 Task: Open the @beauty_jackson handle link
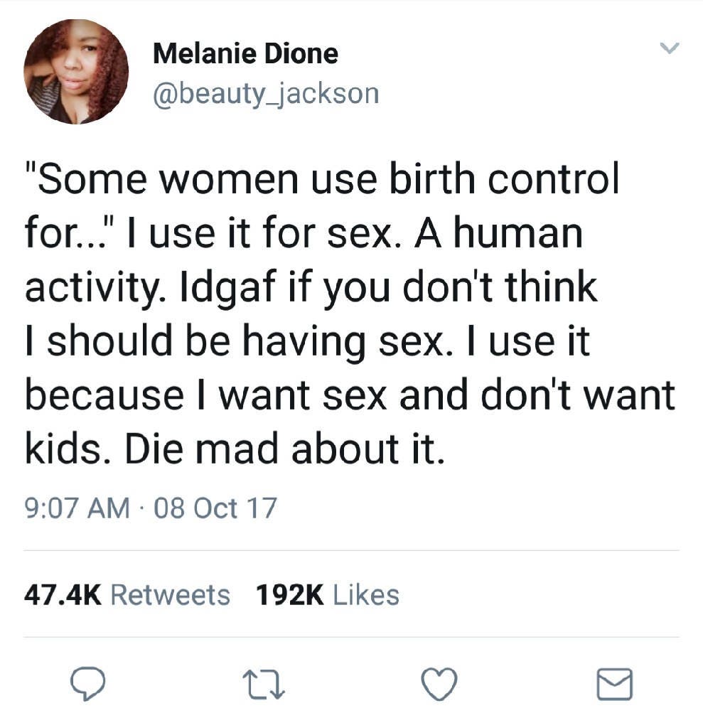click(266, 93)
